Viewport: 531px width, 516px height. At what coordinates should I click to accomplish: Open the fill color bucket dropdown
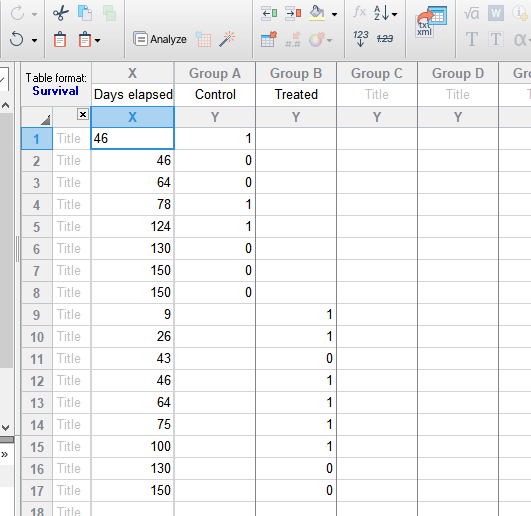[x=335, y=14]
